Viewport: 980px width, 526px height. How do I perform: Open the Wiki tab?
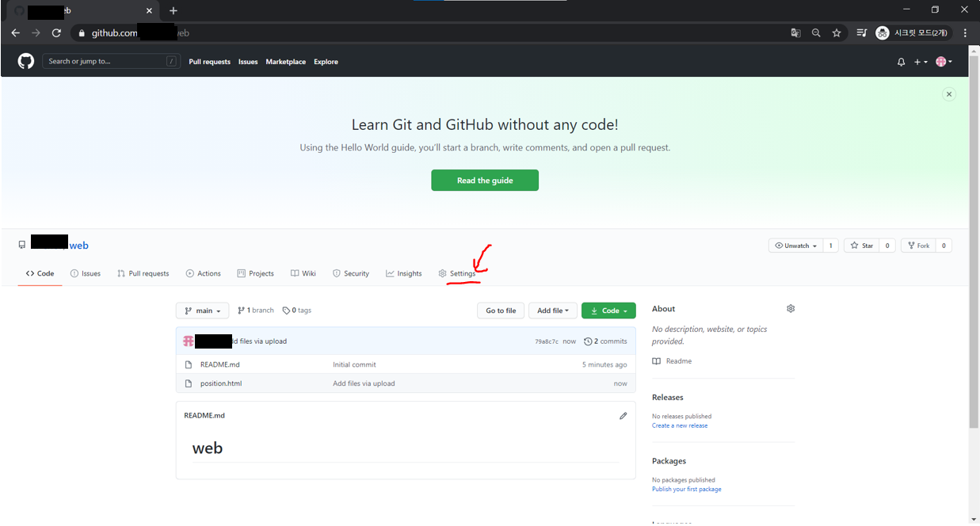click(303, 273)
